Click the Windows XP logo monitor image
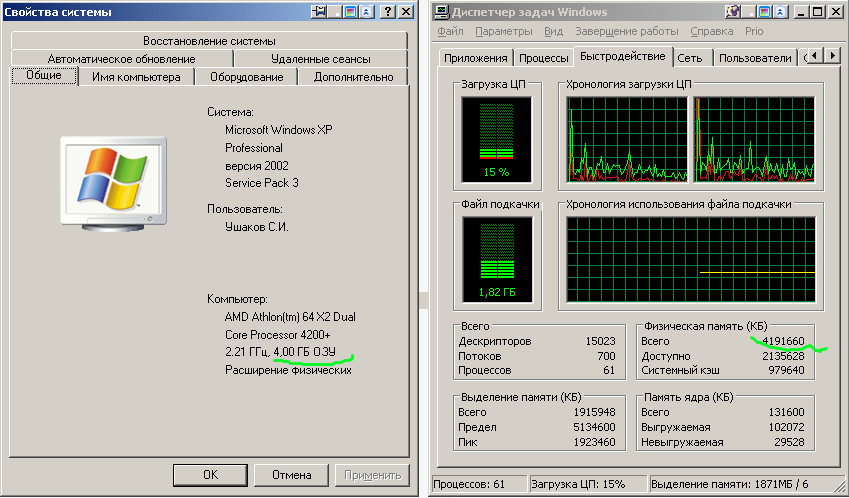The height and width of the screenshot is (498, 849). coord(113,183)
